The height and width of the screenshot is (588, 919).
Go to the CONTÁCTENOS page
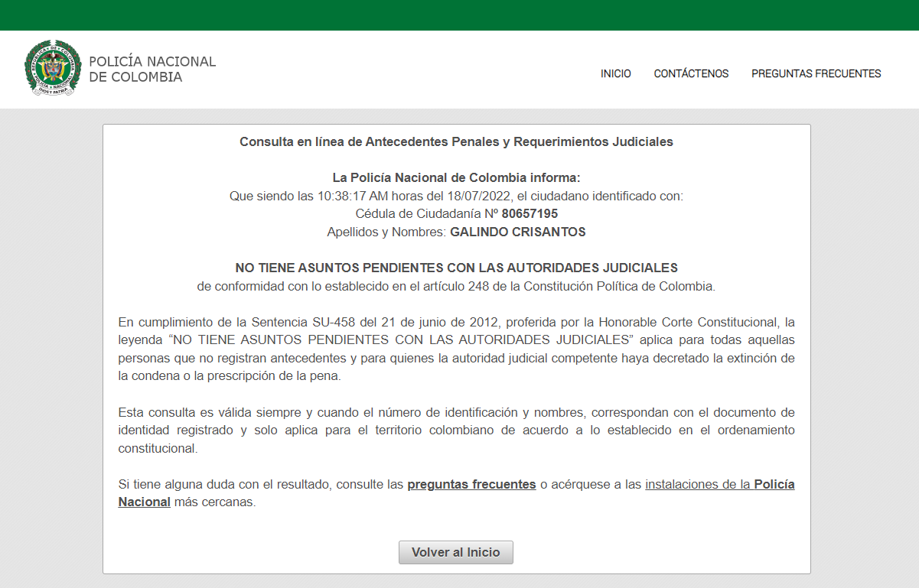pyautogui.click(x=691, y=74)
